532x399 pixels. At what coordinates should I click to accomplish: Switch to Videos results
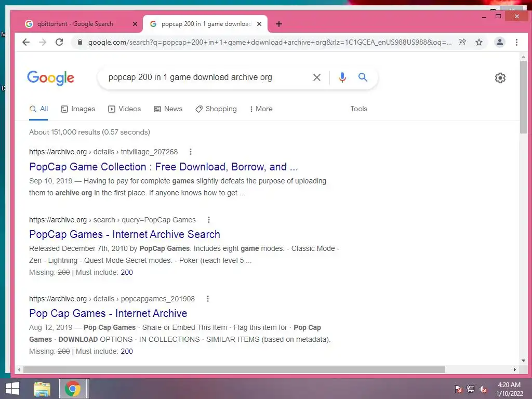tap(124, 109)
